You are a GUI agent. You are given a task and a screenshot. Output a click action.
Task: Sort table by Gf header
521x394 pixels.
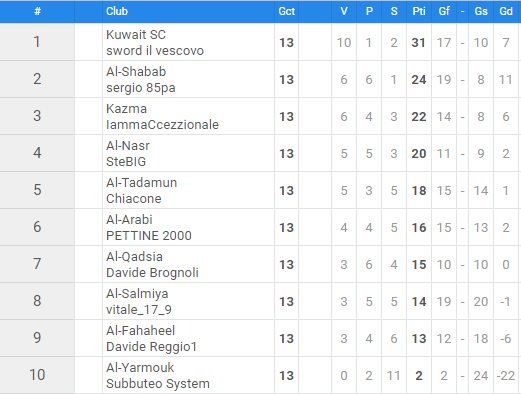[x=444, y=11]
